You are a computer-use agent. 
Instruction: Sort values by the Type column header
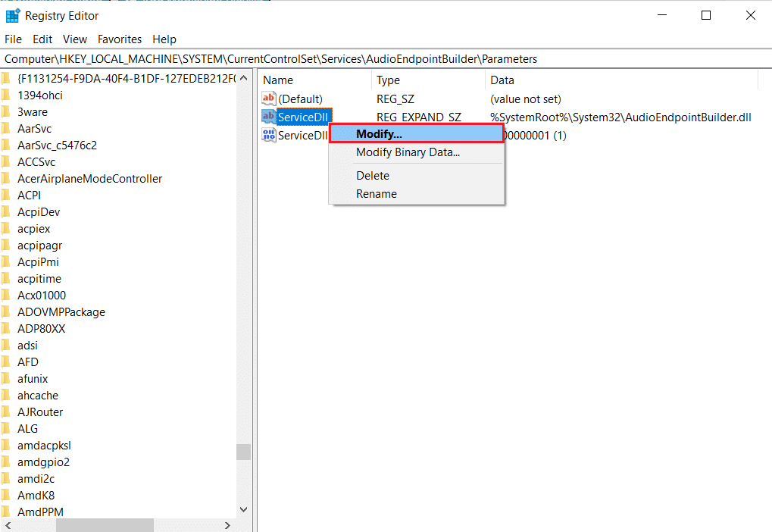tap(389, 80)
